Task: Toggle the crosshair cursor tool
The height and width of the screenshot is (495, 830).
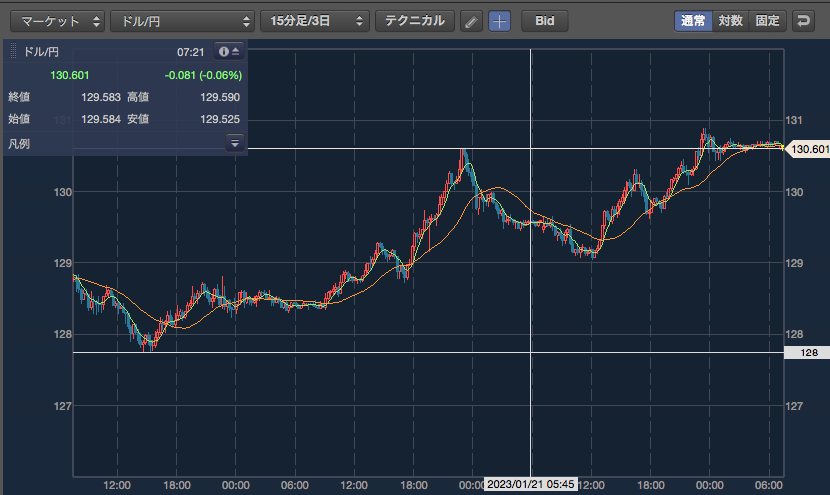Action: coord(499,21)
